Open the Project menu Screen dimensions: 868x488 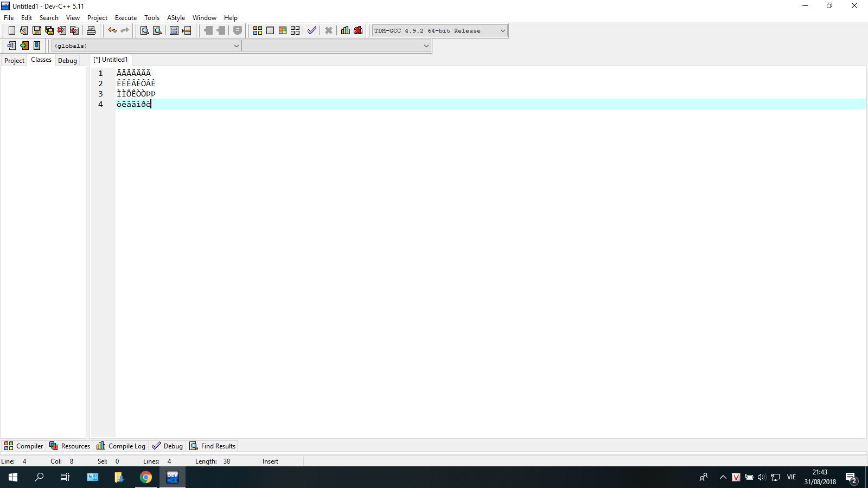[97, 17]
